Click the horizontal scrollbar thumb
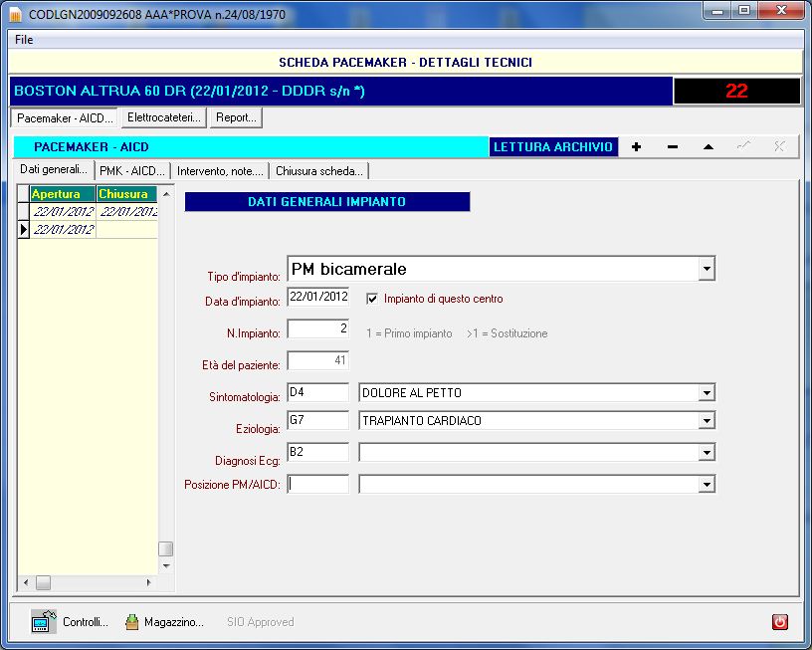This screenshot has width=812, height=650. click(x=44, y=582)
